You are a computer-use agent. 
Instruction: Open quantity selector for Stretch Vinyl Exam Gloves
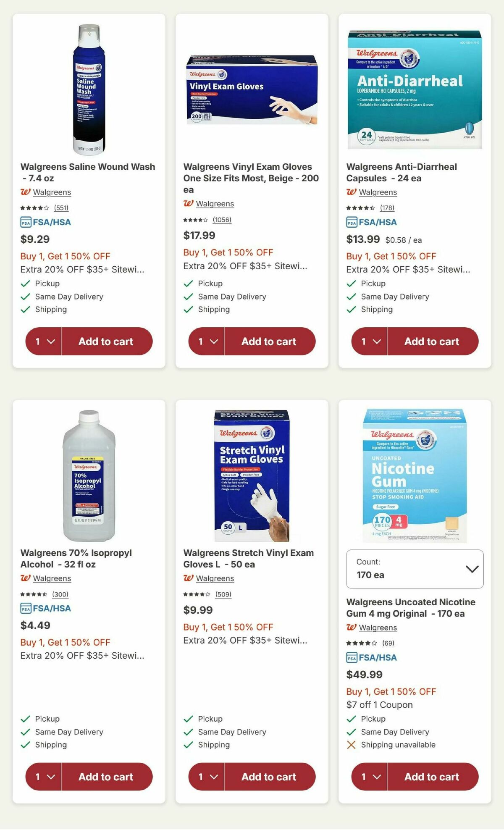coord(206,777)
